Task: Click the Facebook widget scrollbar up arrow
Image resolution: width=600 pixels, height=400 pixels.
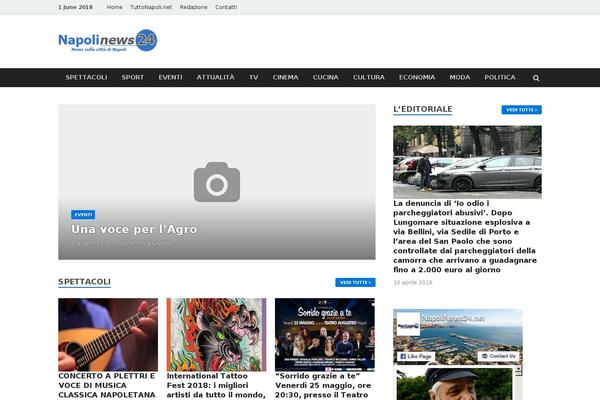Action: pyautogui.click(x=518, y=369)
